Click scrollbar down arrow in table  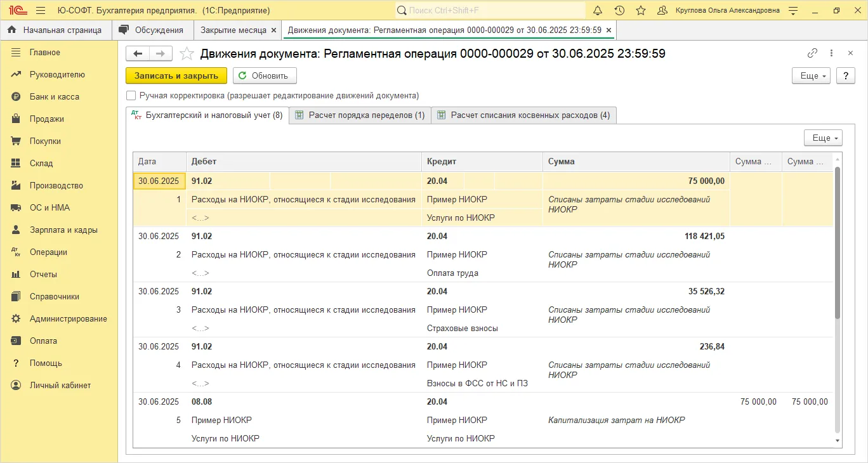coord(837,440)
